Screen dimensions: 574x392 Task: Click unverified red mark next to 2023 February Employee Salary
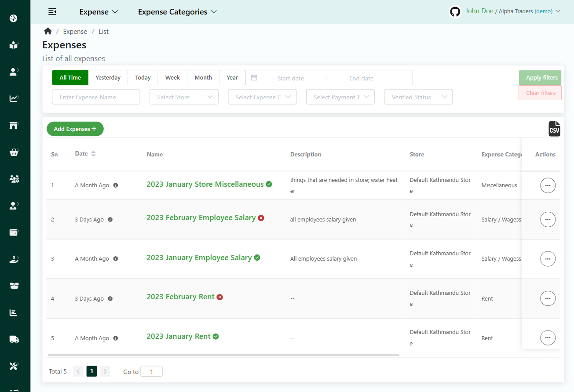click(261, 218)
